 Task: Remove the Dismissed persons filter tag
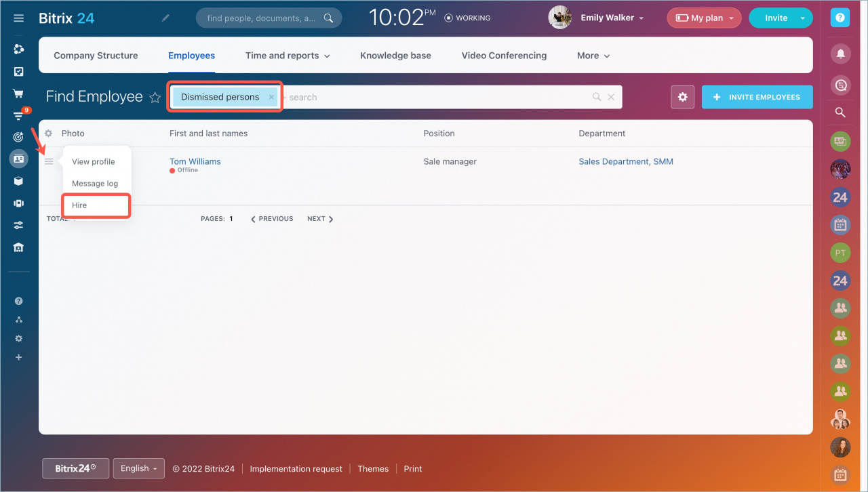click(x=271, y=97)
